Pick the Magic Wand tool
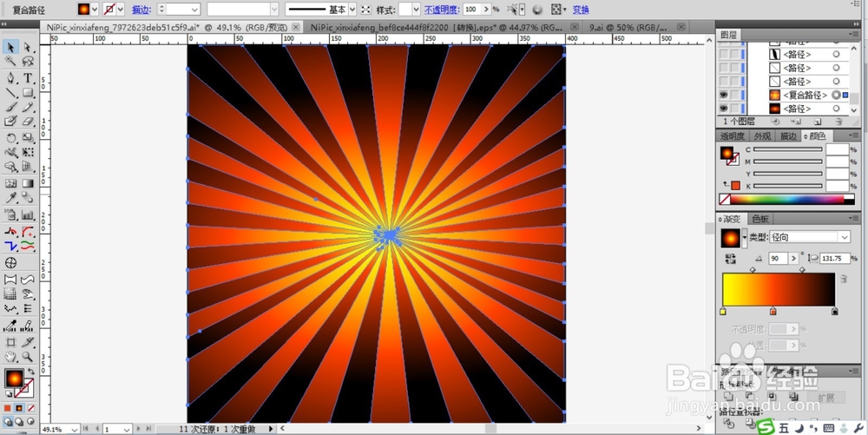Image resolution: width=868 pixels, height=435 pixels. coord(10,62)
